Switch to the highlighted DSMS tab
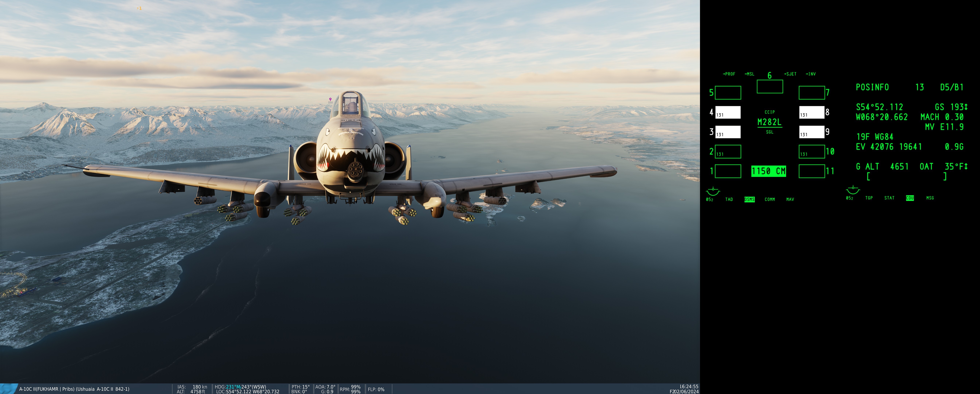The width and height of the screenshot is (980, 394). (x=749, y=200)
